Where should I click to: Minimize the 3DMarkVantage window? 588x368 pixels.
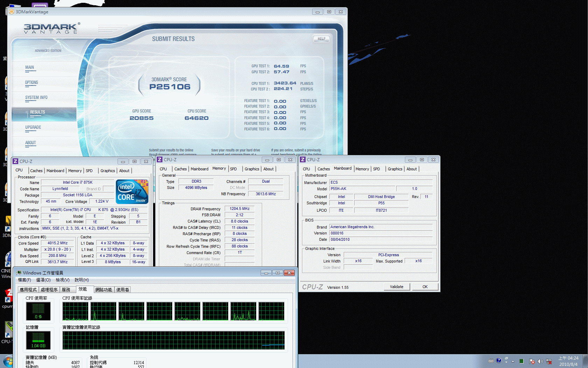click(317, 12)
